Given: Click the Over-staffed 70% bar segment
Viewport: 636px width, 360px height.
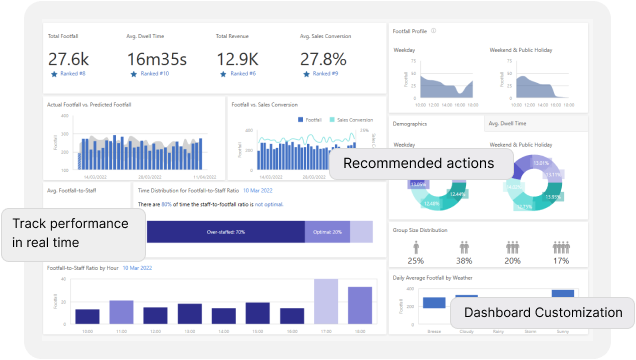Looking at the screenshot, I should point(226,232).
